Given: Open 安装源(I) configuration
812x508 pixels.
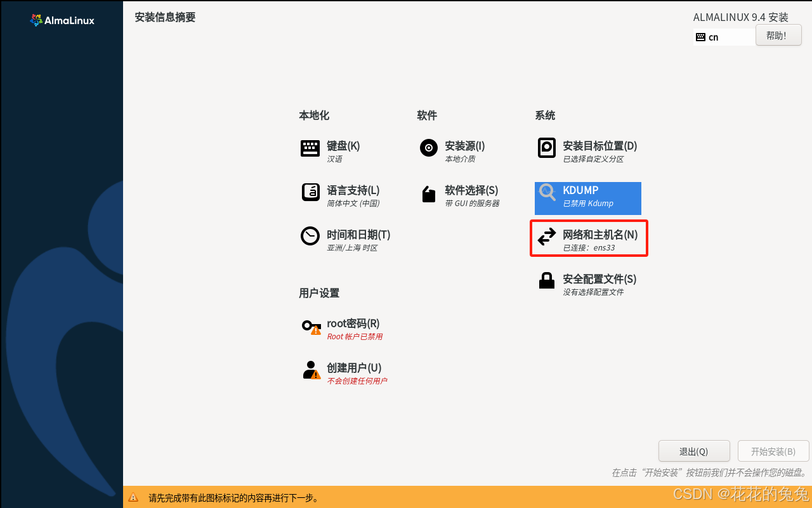Looking at the screenshot, I should 465,145.
